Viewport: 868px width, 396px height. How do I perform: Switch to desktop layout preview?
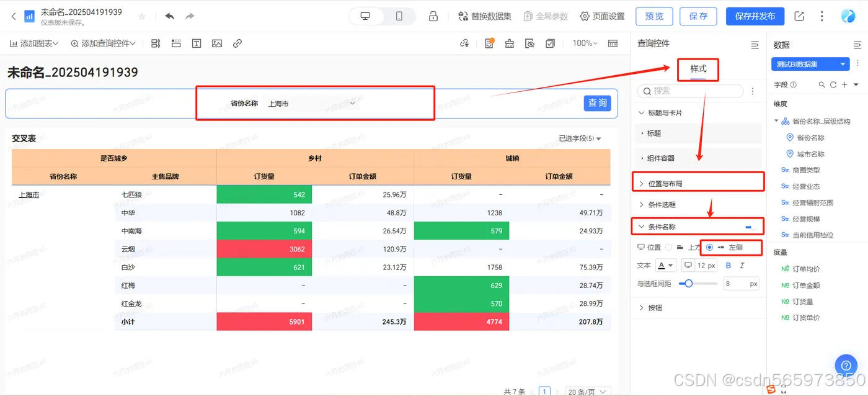(365, 16)
